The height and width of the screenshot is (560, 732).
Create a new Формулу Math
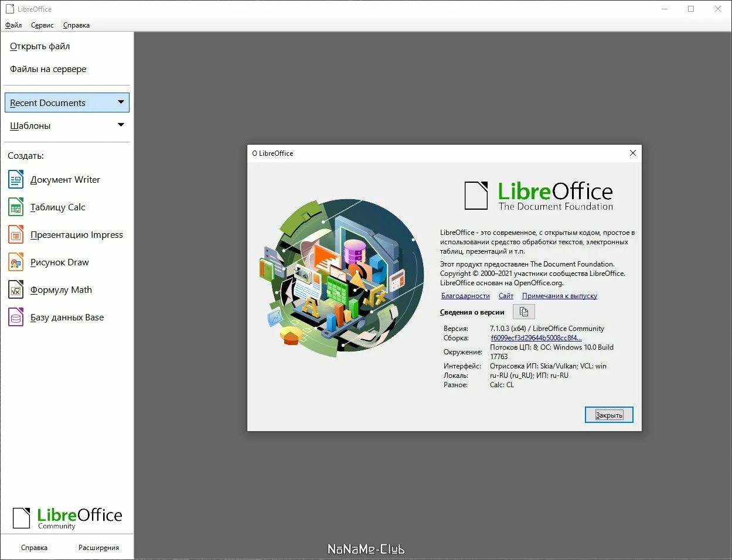61,290
